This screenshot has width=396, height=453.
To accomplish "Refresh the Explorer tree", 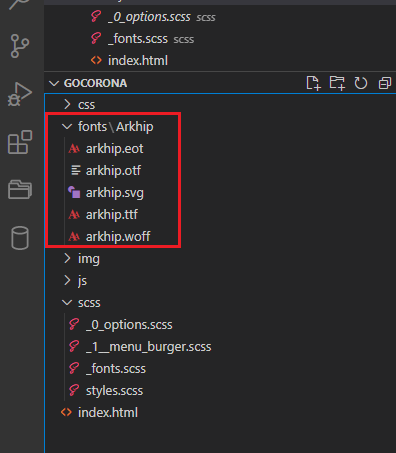I will [x=361, y=83].
